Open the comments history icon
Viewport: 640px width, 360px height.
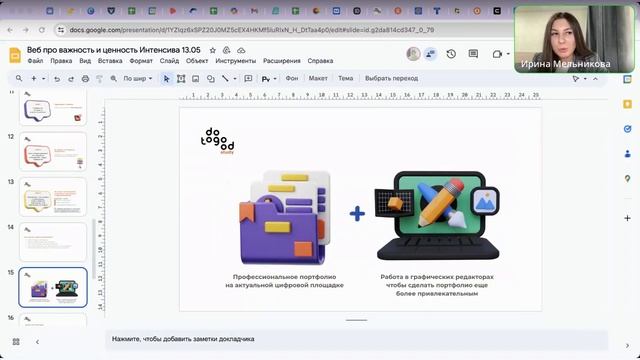pos(473,54)
